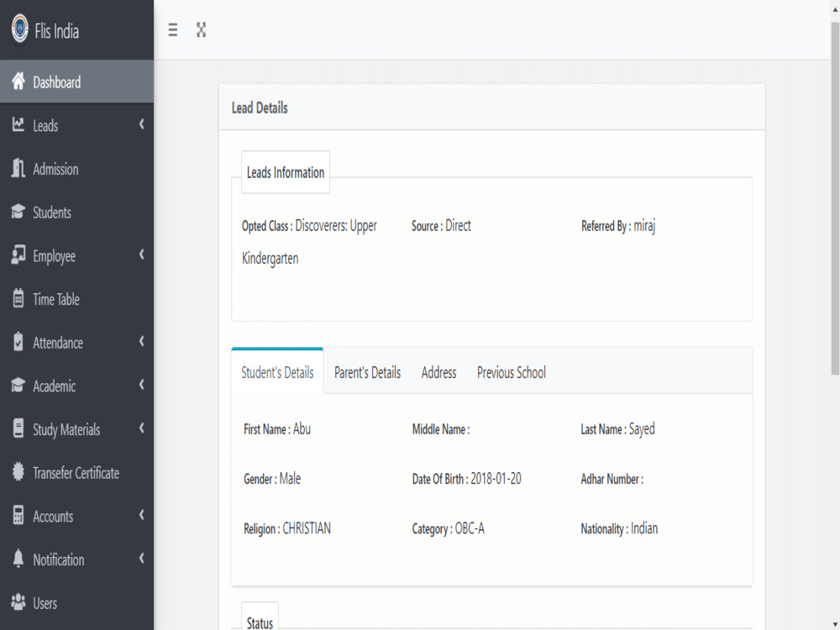Click the Dashboard home icon

(x=18, y=81)
